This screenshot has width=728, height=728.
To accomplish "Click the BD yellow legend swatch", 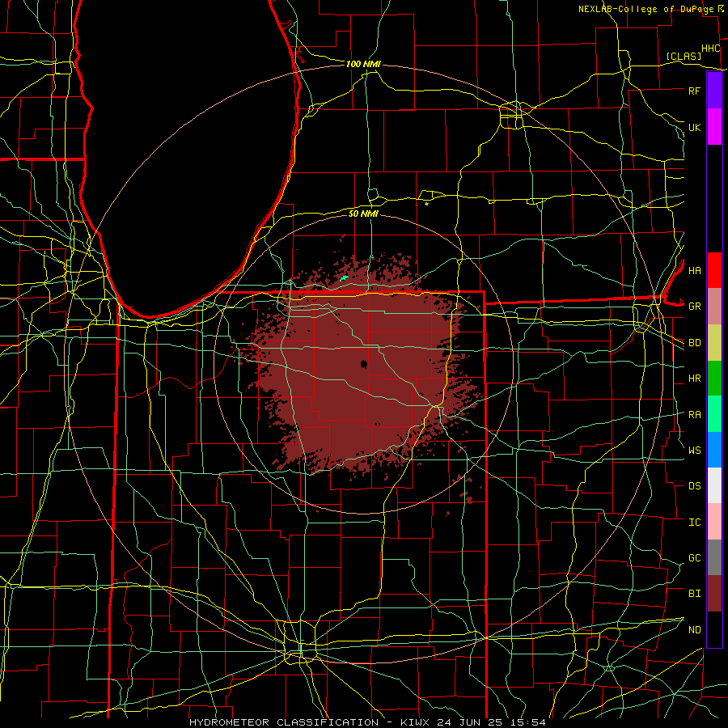I will coord(714,343).
